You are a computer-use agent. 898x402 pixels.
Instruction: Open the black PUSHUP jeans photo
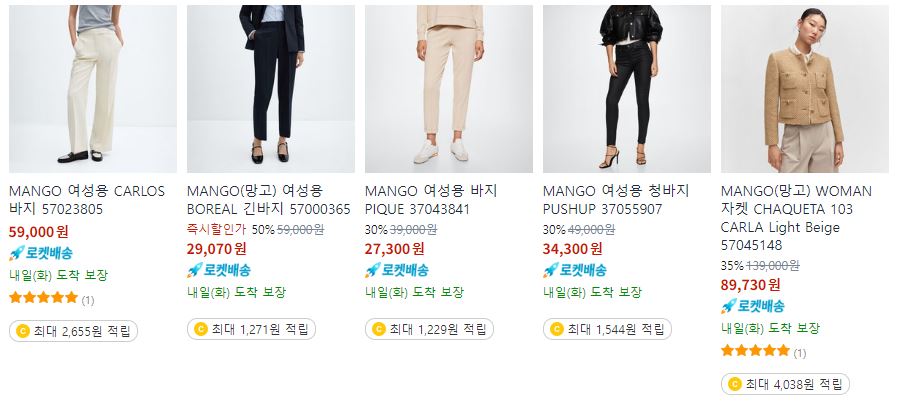627,89
